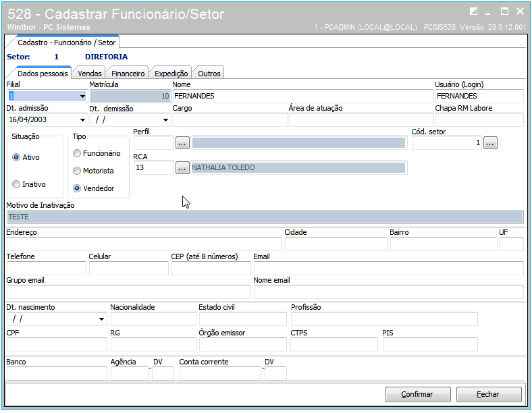The width and height of the screenshot is (532, 413).
Task: Minimize the Cadastrar Funcionário/Setor window
Action: tap(488, 13)
